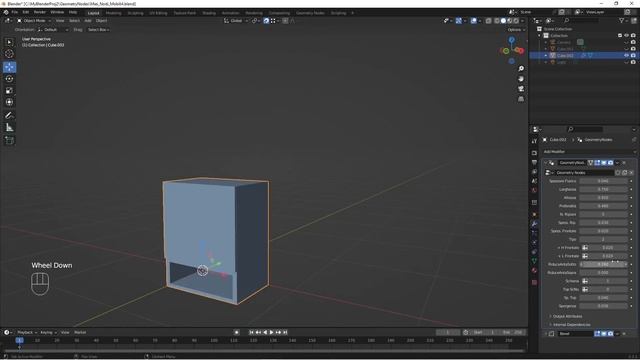Switch to the UV Editing workspace tab
The image size is (640, 360).
coord(158,13)
